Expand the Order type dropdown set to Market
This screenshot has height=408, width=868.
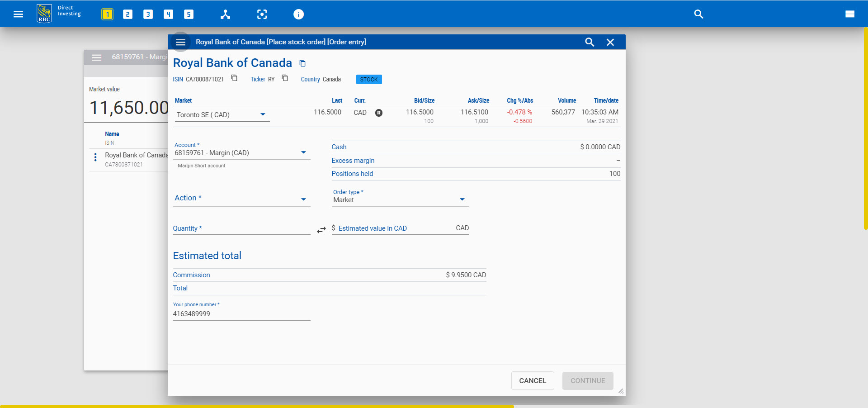pyautogui.click(x=462, y=199)
